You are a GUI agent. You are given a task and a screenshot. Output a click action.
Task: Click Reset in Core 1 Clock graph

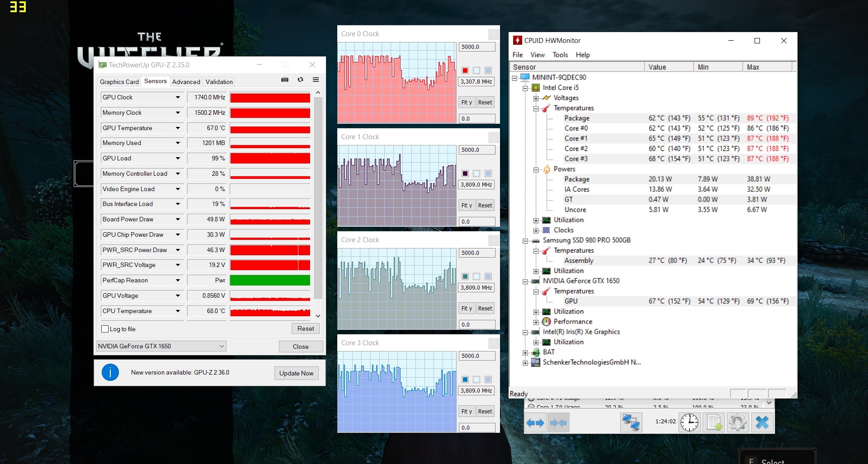(x=485, y=206)
